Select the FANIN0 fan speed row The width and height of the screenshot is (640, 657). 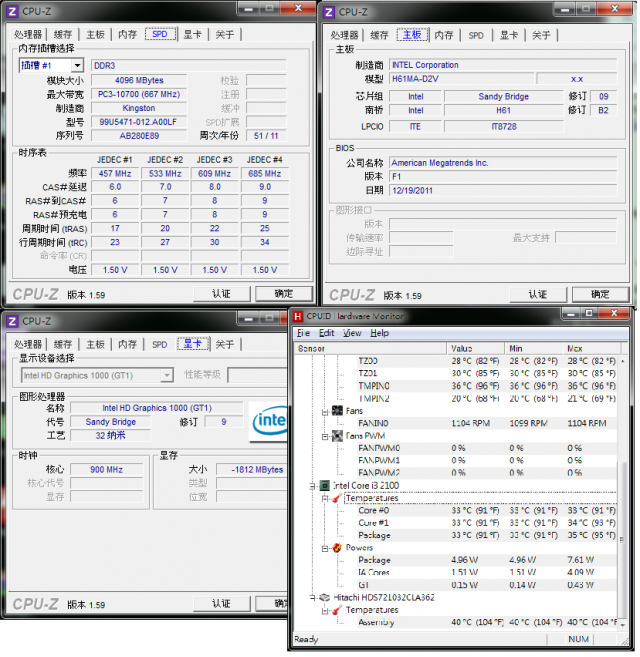[x=486, y=424]
